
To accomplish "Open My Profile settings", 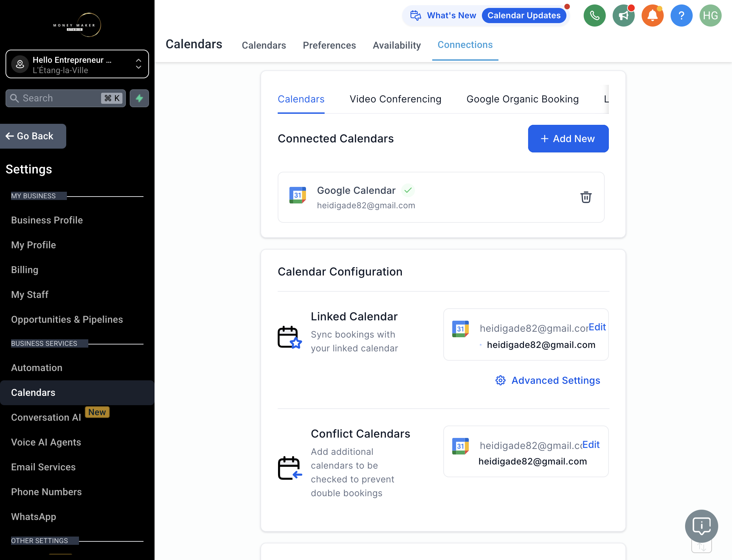I will click(33, 245).
